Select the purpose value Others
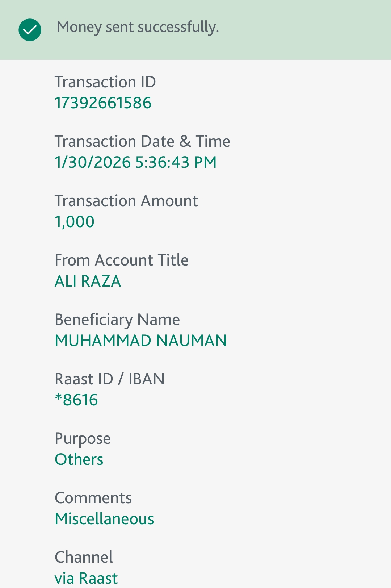 (79, 459)
